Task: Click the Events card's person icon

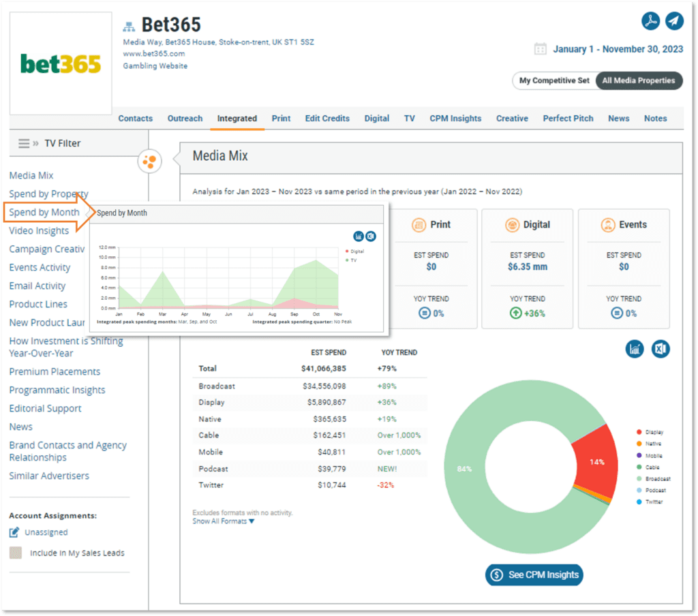Action: tap(607, 225)
